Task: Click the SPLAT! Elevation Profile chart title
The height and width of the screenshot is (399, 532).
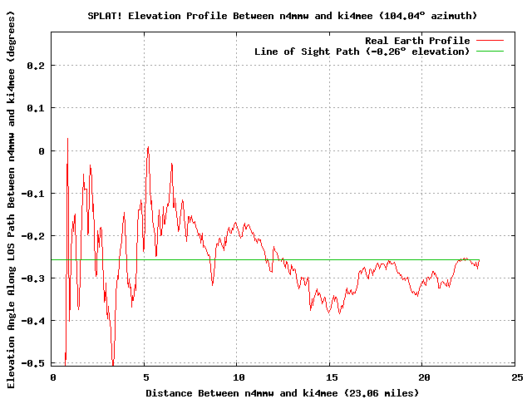Action: tap(282, 16)
